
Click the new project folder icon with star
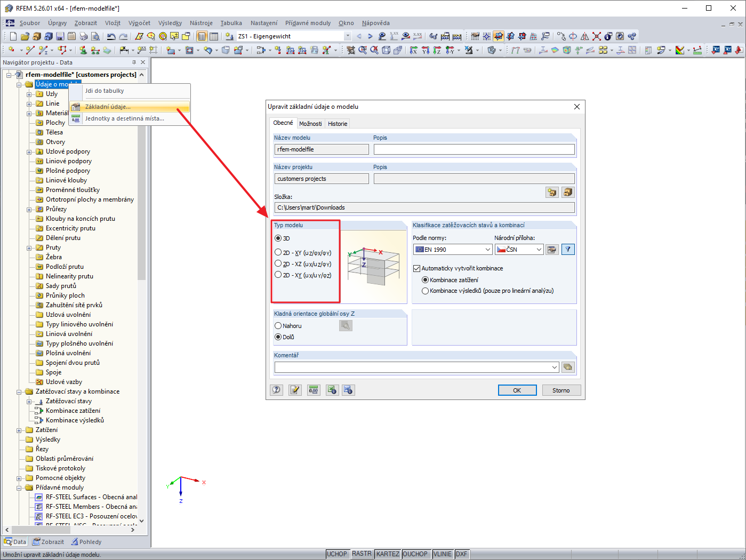[552, 192]
